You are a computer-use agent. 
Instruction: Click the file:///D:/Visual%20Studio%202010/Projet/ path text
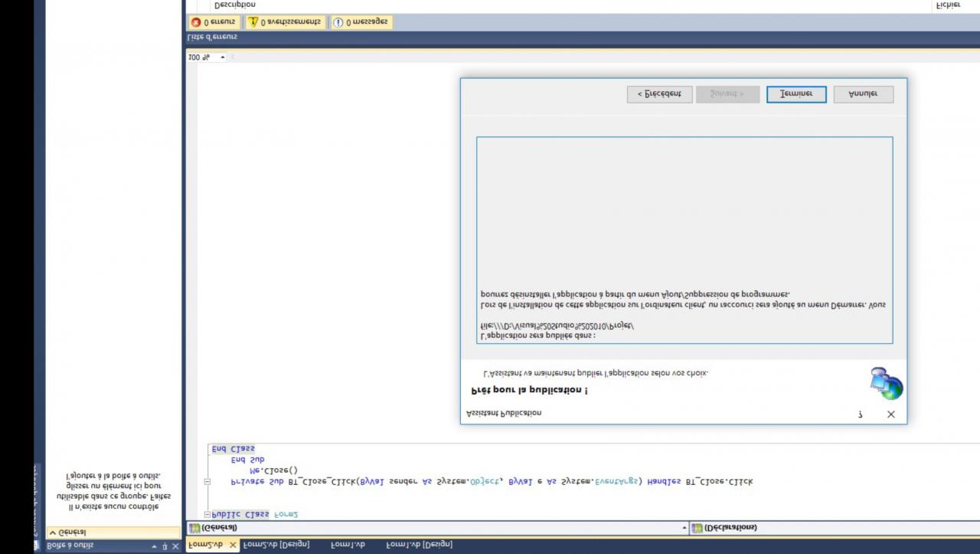pos(557,326)
